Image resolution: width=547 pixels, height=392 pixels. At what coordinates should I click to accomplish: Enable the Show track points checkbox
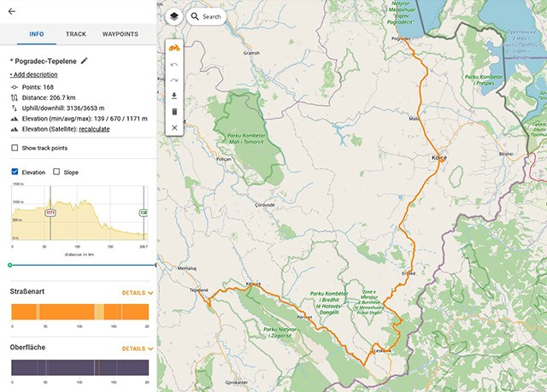point(15,148)
